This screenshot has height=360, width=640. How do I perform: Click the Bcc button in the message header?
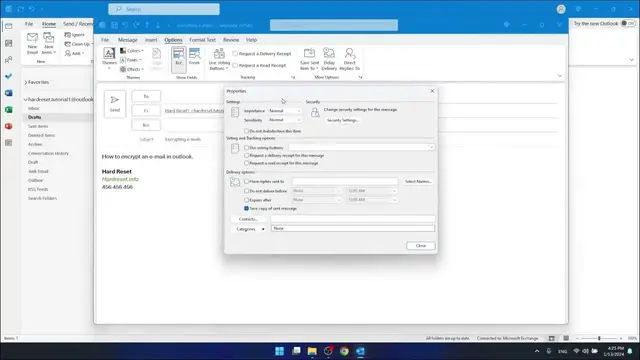click(x=146, y=125)
